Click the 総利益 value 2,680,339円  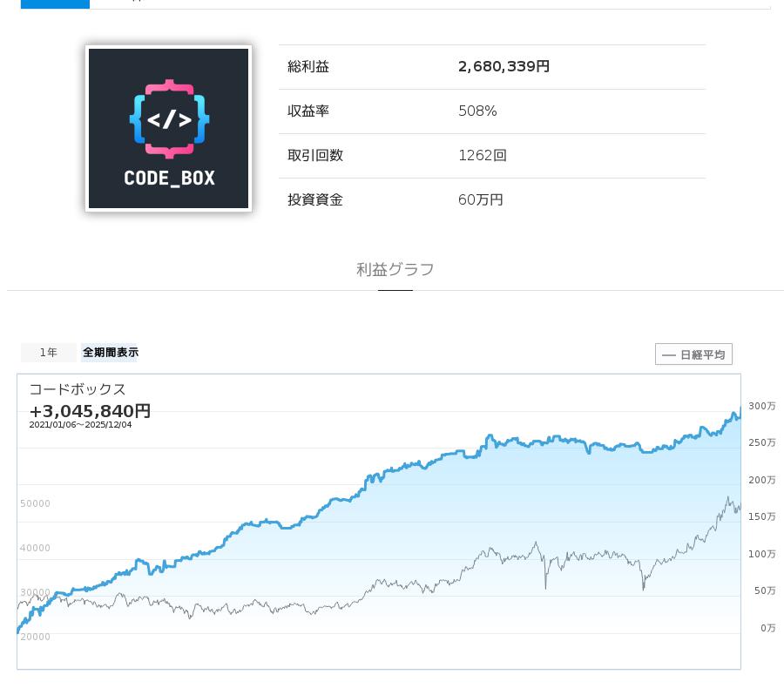coord(504,67)
